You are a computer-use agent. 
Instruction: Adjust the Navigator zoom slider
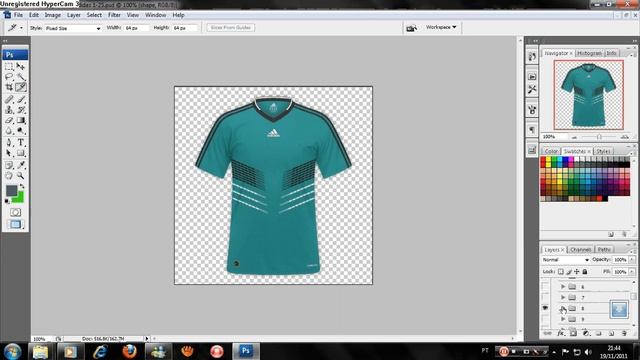599,137
